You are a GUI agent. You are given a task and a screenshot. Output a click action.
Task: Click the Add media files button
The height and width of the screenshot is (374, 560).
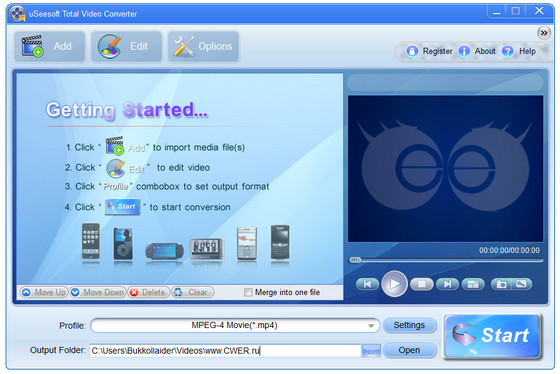coord(50,46)
